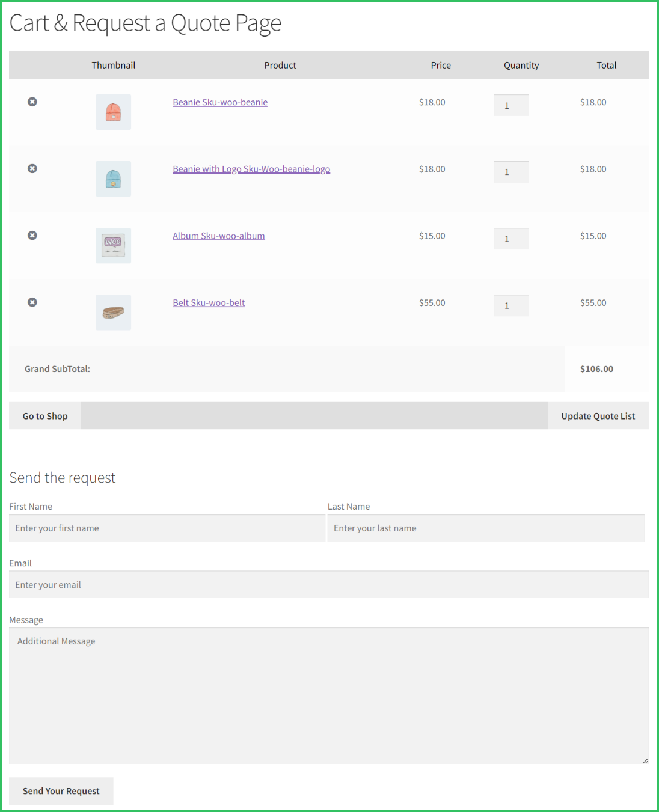Focus the Last Name input field

(486, 528)
